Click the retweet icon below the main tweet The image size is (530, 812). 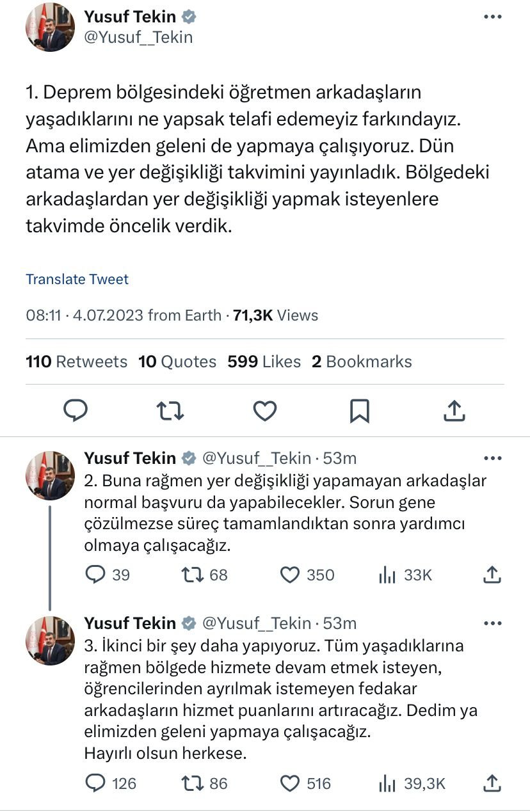tap(170, 411)
